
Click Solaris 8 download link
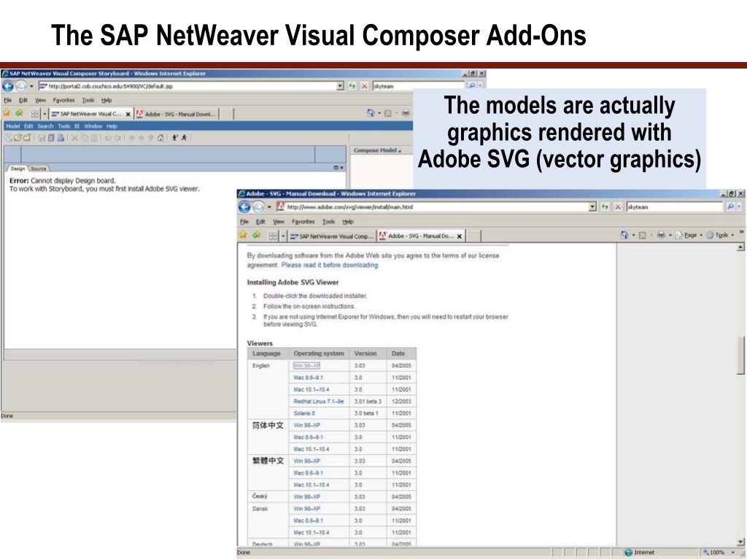point(304,413)
